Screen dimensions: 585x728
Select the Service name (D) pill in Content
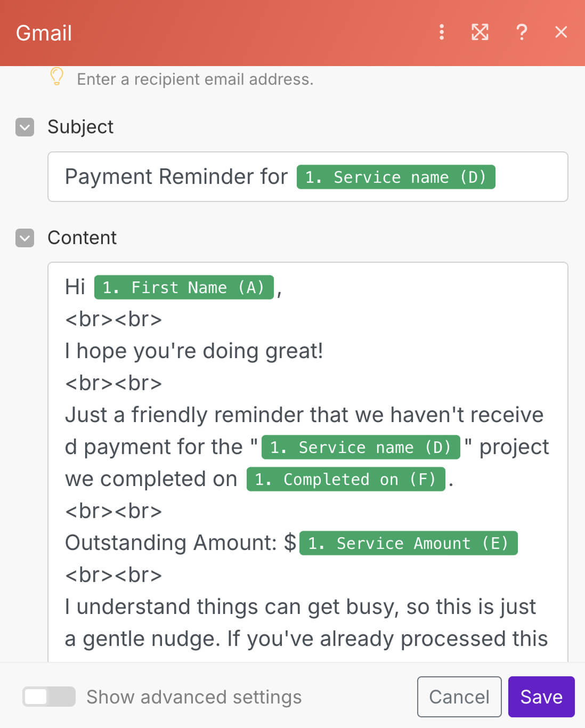pyautogui.click(x=361, y=448)
